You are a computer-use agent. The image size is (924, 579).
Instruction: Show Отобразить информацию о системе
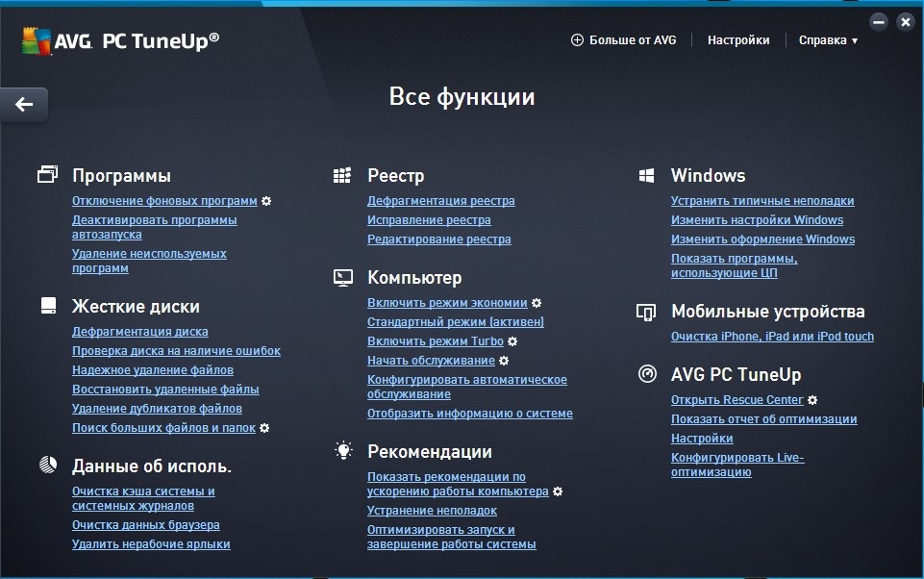pyautogui.click(x=469, y=414)
